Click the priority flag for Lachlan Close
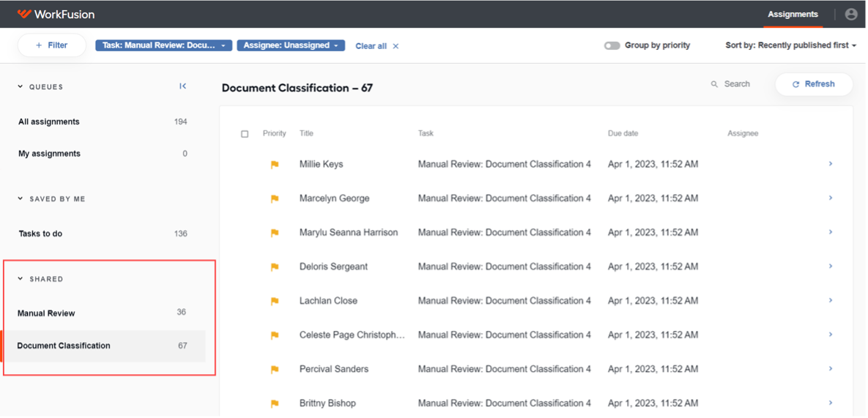 pyautogui.click(x=274, y=301)
